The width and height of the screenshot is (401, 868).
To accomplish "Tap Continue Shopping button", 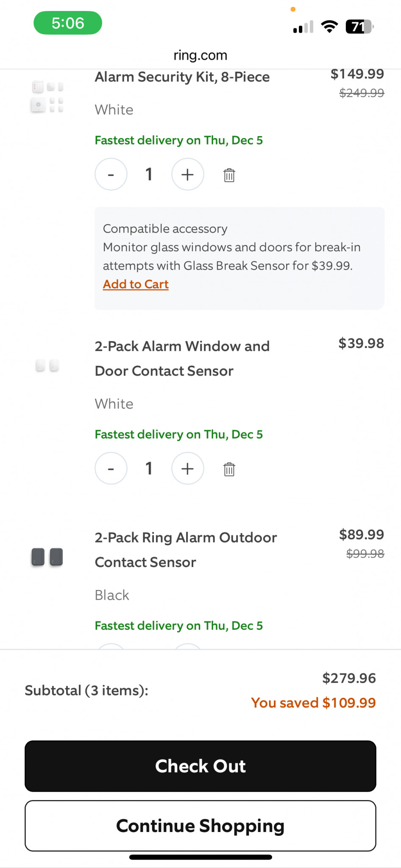I will tap(200, 826).
